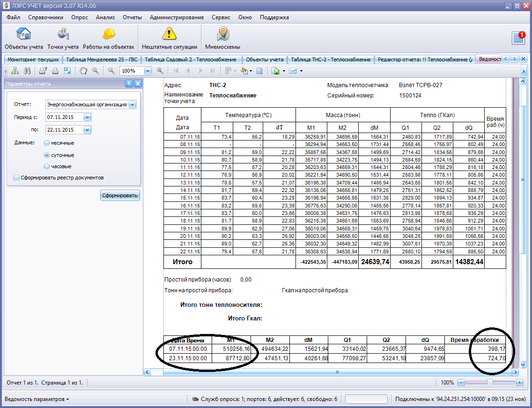
Task: Click the bottom zoom plus button
Action: (x=519, y=383)
